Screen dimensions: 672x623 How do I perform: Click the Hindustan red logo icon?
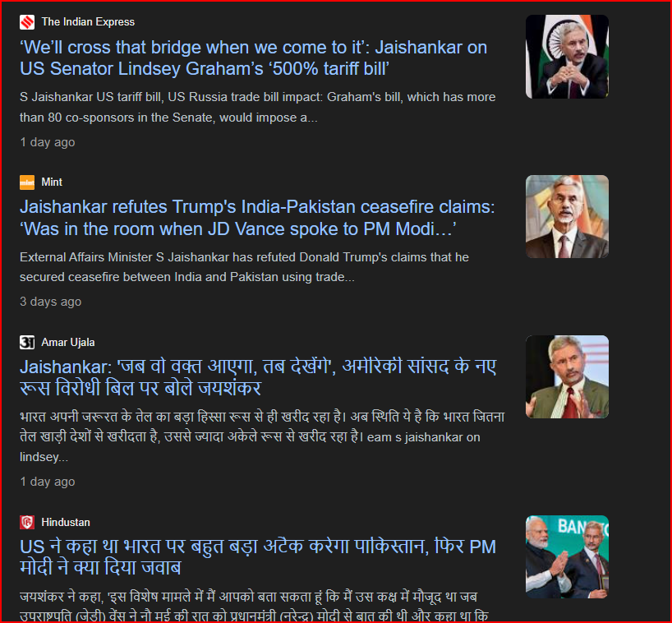pos(27,522)
